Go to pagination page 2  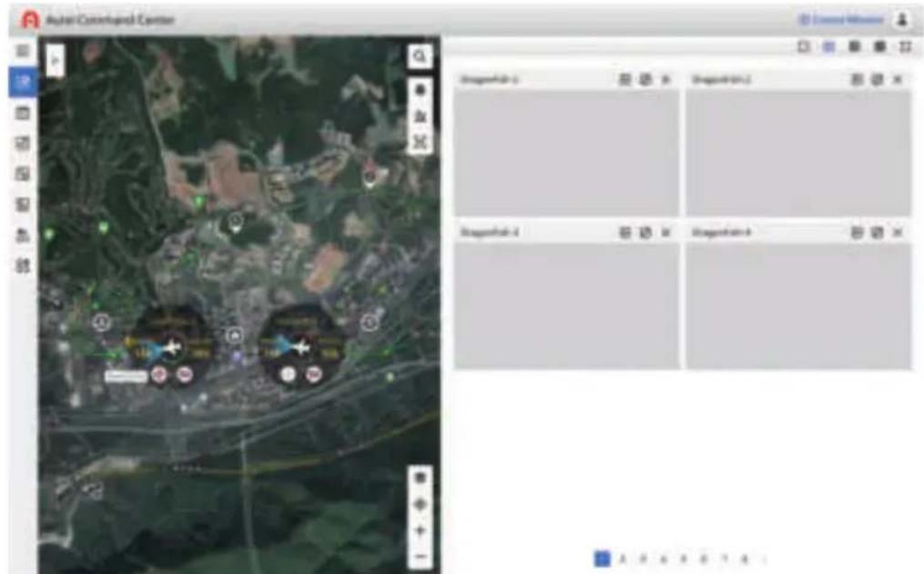coord(623,559)
